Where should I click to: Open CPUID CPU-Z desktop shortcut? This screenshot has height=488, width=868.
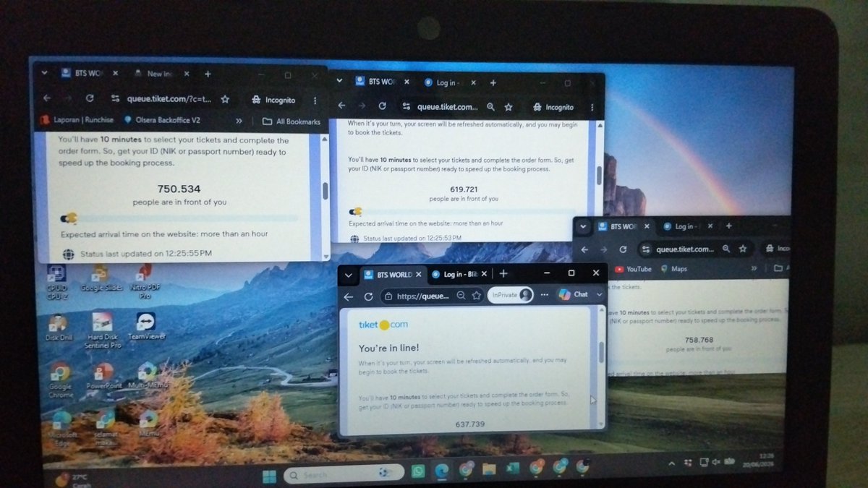56,281
